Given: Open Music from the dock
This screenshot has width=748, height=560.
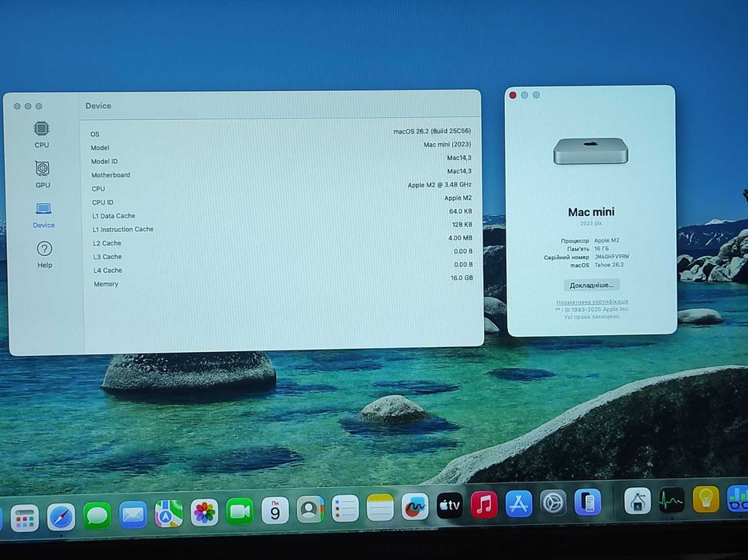Looking at the screenshot, I should 484,505.
